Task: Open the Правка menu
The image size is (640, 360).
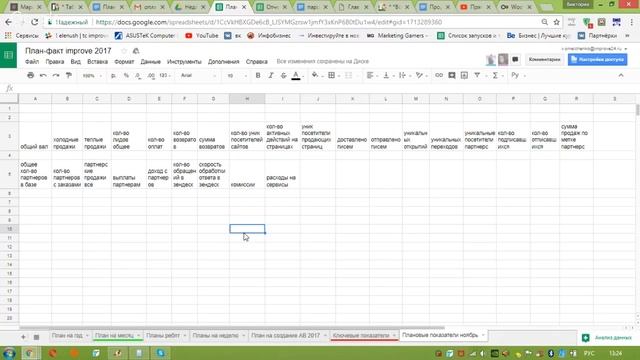Action: (55, 62)
